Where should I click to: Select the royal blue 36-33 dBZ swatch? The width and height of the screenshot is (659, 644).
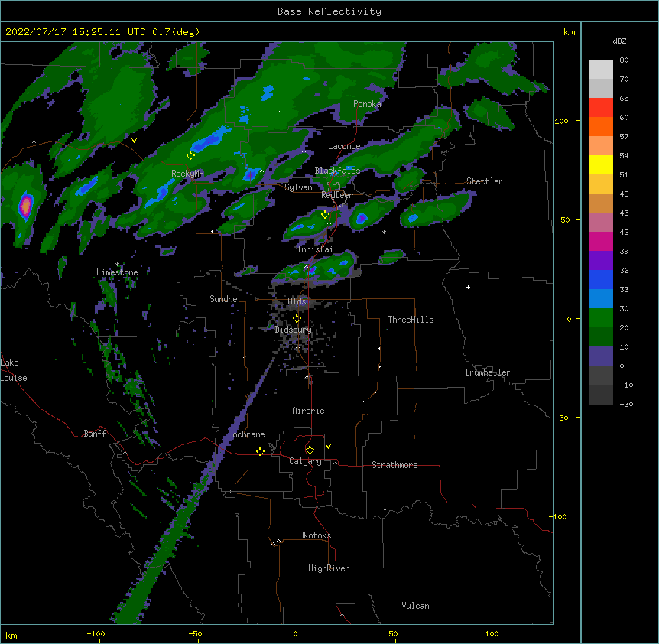pos(601,280)
